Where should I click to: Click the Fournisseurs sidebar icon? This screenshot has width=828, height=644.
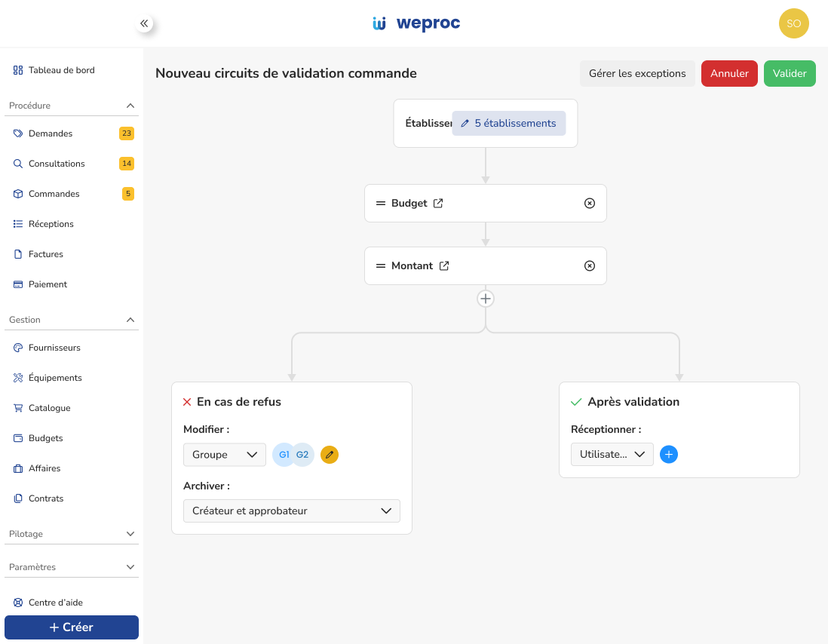[x=18, y=347]
